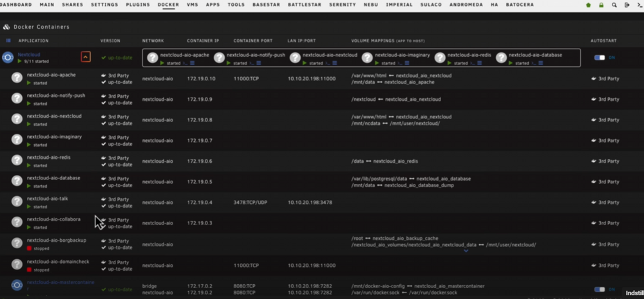This screenshot has height=299, width=644.
Task: Click /nextcloud volume mapping for notify-push
Action: [396, 99]
